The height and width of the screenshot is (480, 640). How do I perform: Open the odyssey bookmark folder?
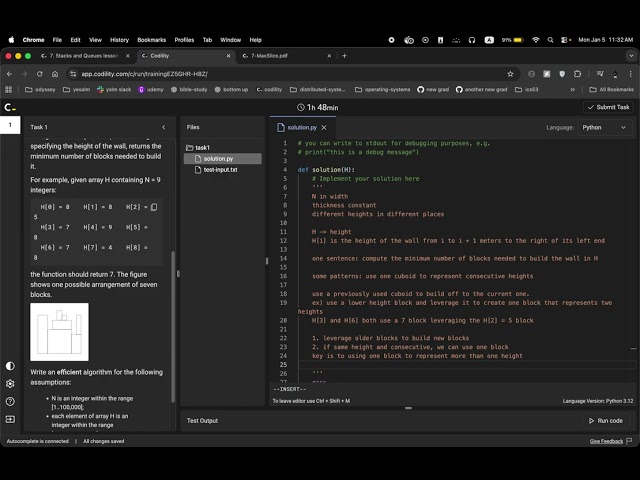point(40,89)
